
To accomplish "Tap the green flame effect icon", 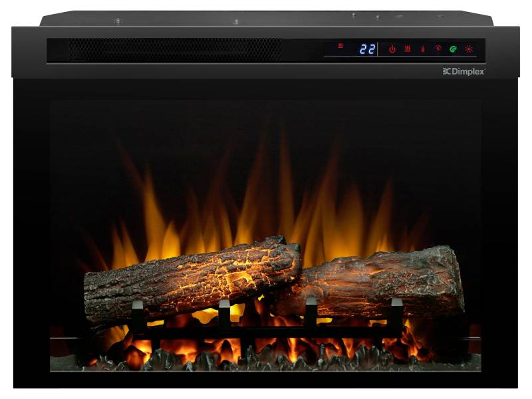I will [x=453, y=49].
